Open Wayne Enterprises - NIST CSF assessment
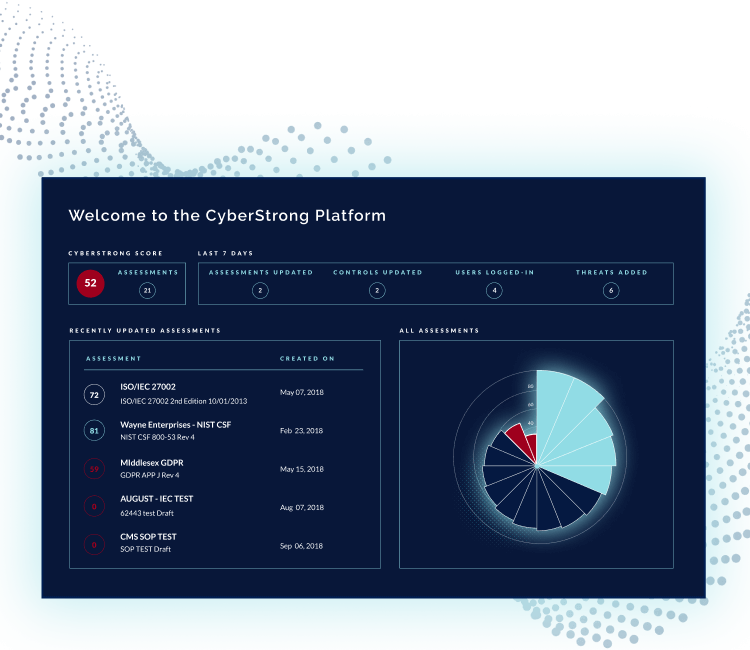 click(176, 425)
